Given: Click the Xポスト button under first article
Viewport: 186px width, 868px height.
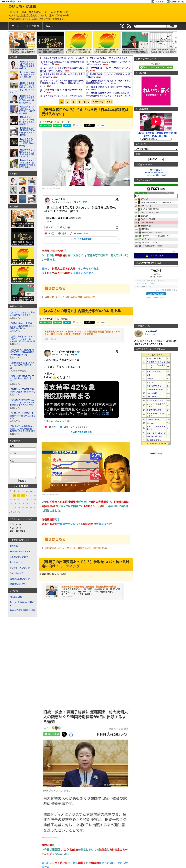Looking at the screenshot, I should tap(90, 125).
